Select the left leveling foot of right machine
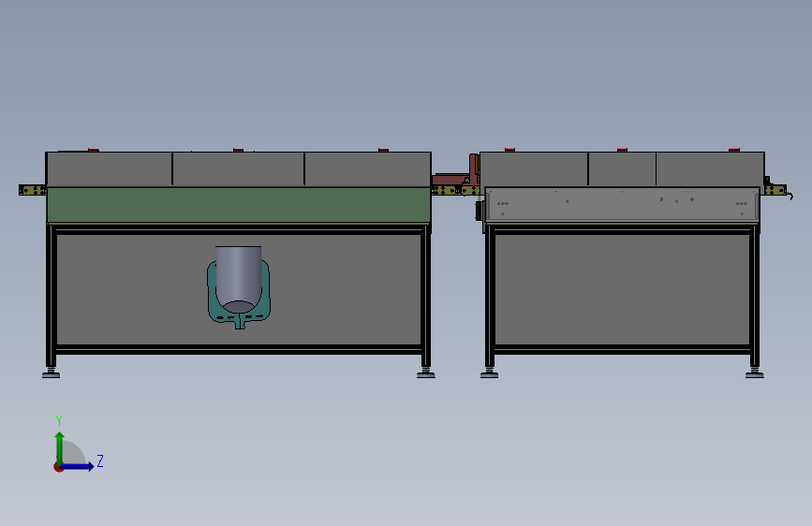812x526 pixels. tap(490, 373)
